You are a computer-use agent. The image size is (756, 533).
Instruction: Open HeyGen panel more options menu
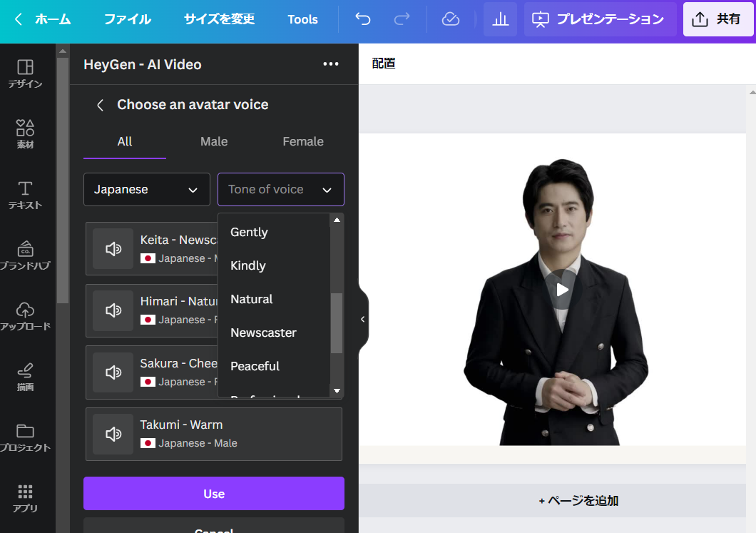pos(331,64)
